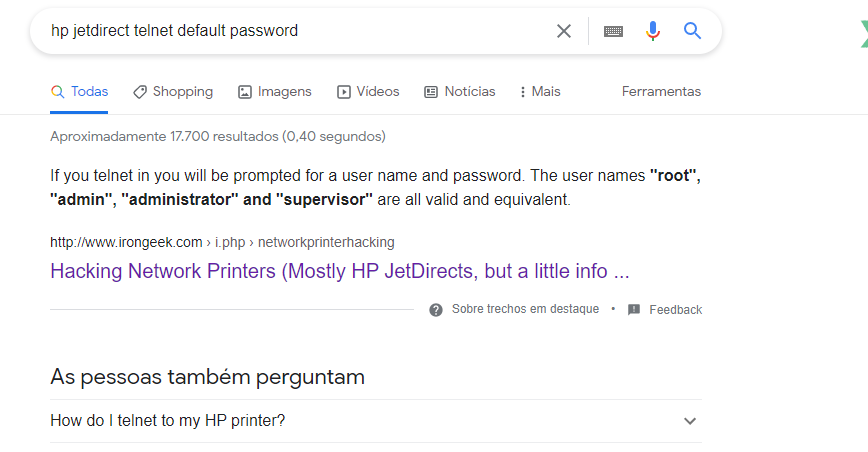Image resolution: width=868 pixels, height=452 pixels.
Task: Click the Sobre trechos em destaque link
Action: coord(525,310)
